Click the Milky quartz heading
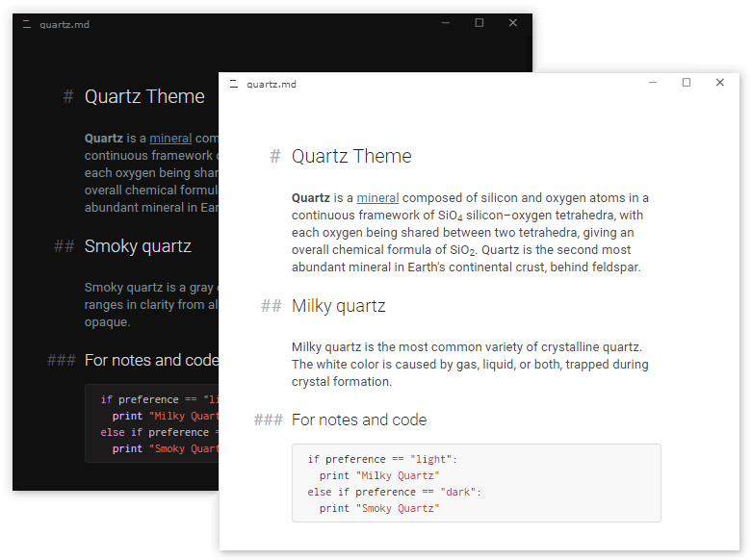 click(x=339, y=306)
